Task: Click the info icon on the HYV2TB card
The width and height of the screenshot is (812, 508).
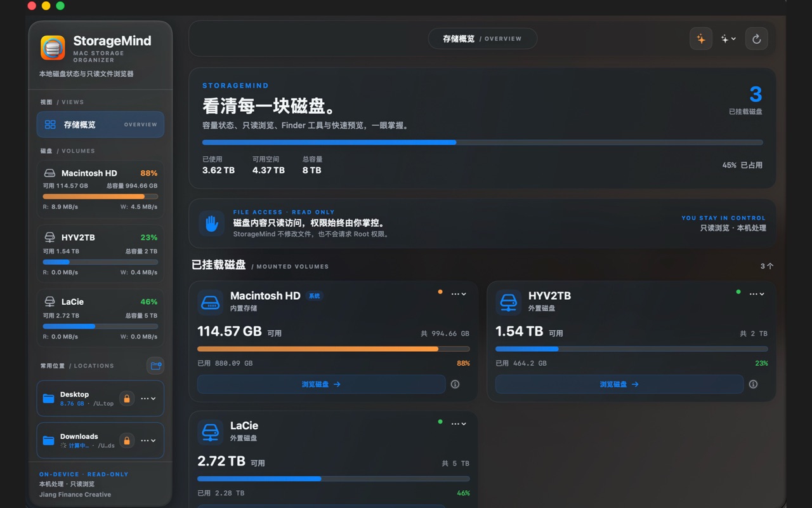Action: [753, 384]
